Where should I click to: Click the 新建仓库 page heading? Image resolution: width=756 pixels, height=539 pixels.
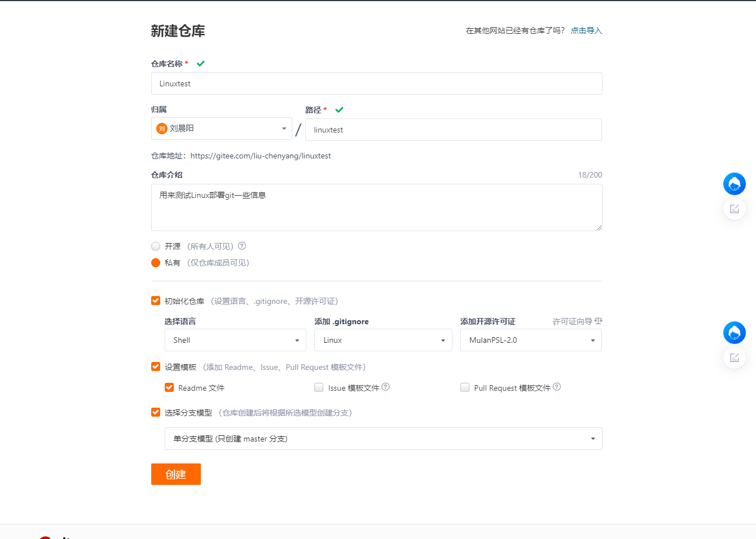(178, 31)
